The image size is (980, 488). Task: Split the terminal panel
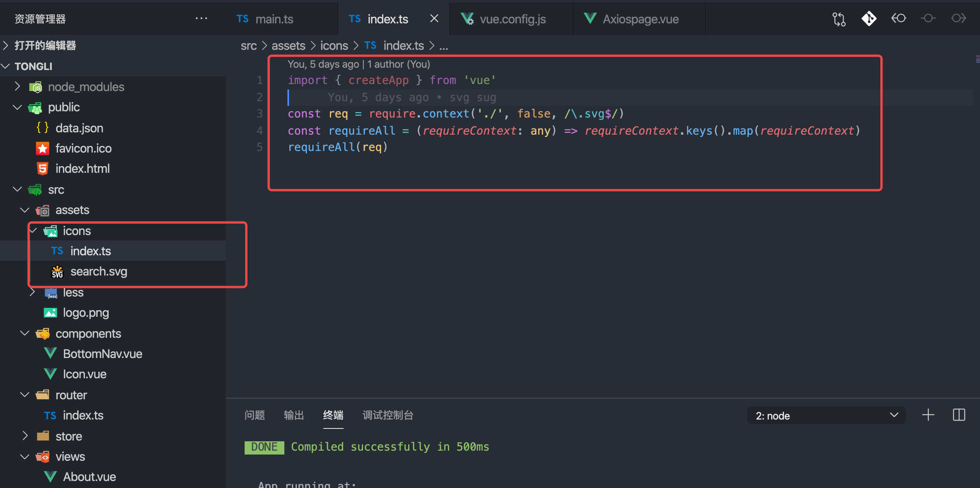[x=959, y=415]
